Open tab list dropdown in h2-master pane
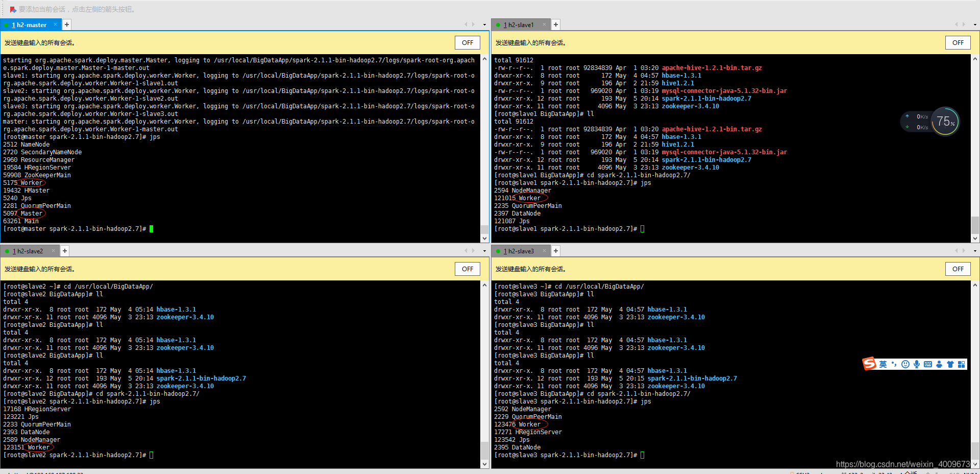This screenshot has width=980, height=474. pyautogui.click(x=484, y=24)
